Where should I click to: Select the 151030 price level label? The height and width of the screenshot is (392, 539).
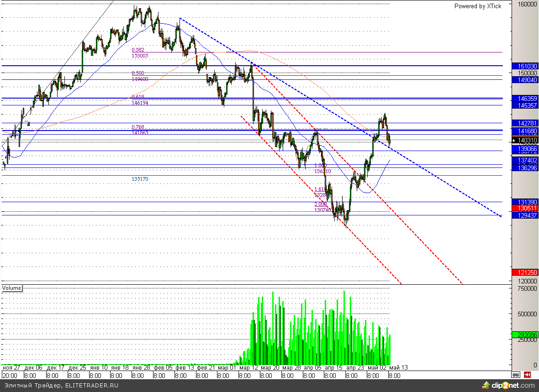pyautogui.click(x=525, y=66)
